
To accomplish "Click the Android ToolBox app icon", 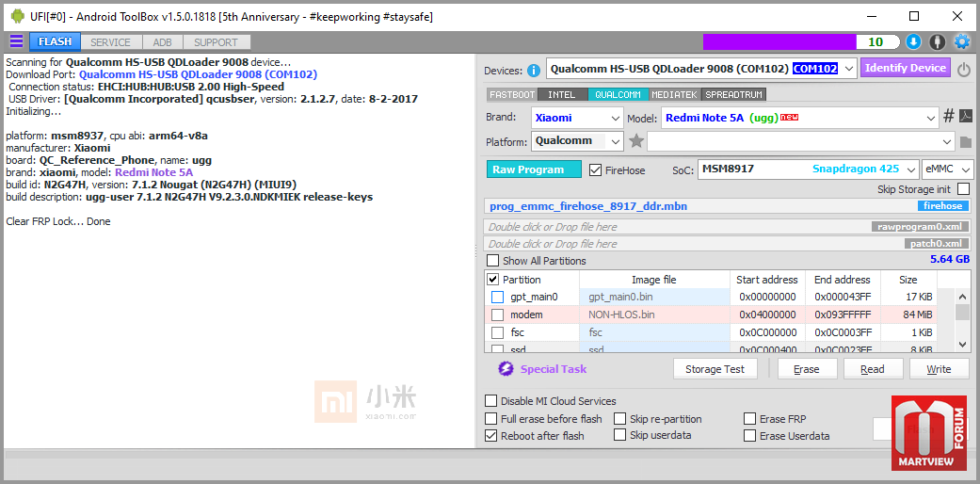I will [x=18, y=16].
